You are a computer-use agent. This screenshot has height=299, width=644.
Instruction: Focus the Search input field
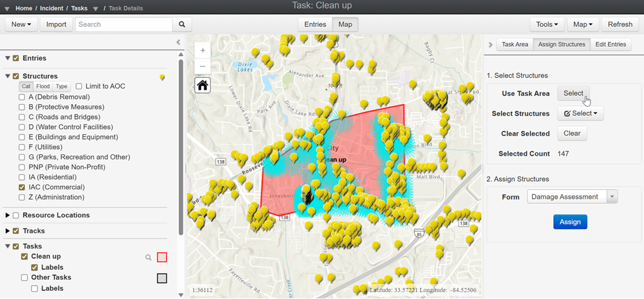click(x=124, y=24)
